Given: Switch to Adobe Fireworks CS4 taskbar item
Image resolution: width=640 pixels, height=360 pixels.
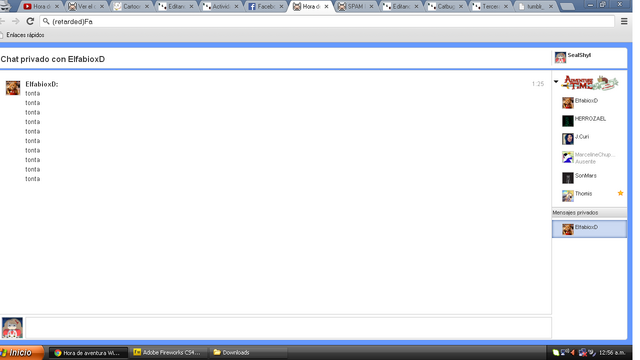Looking at the screenshot, I should point(168,353).
